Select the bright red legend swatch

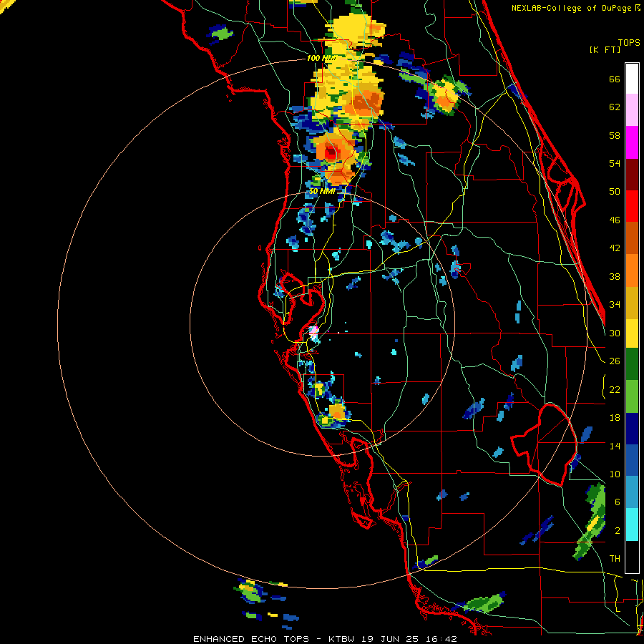[x=632, y=206]
